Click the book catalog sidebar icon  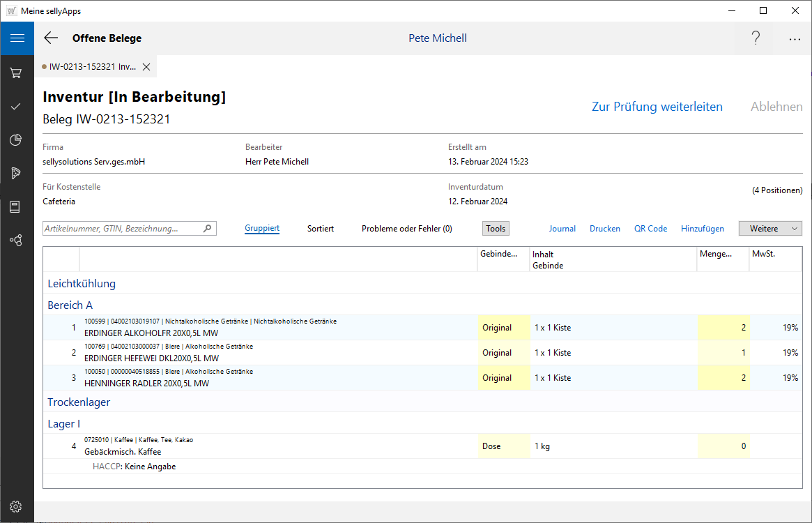point(16,206)
